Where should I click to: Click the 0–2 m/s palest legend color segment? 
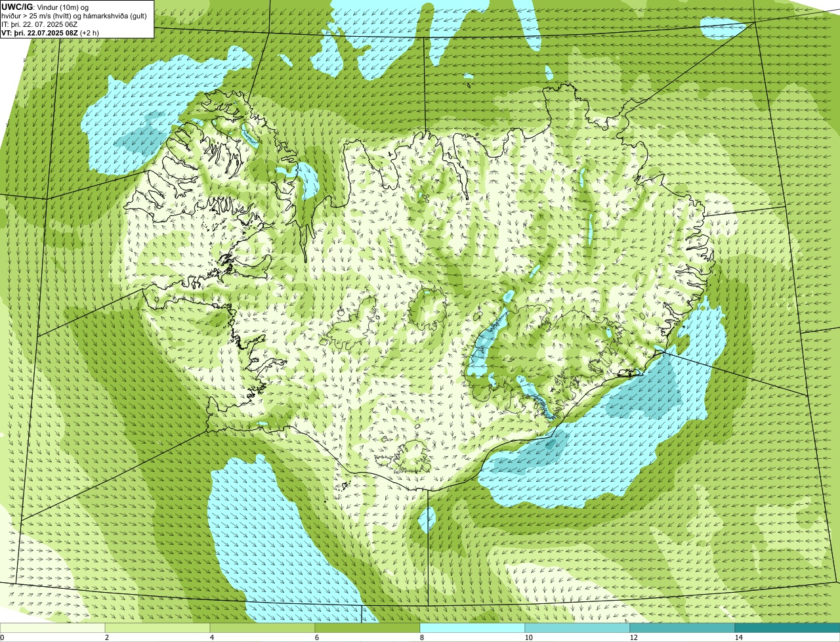tap(52, 628)
